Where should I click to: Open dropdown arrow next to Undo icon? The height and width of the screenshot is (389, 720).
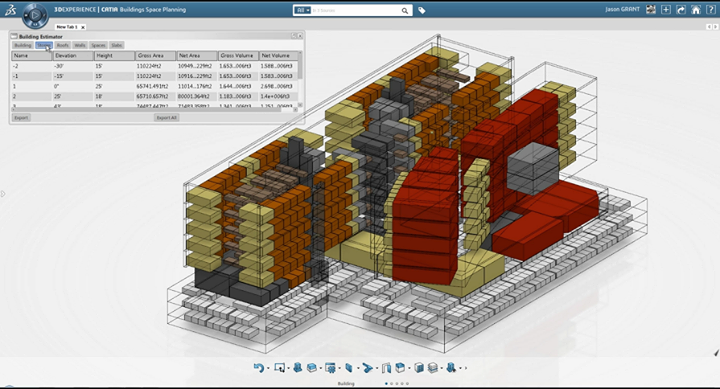[x=268, y=368]
